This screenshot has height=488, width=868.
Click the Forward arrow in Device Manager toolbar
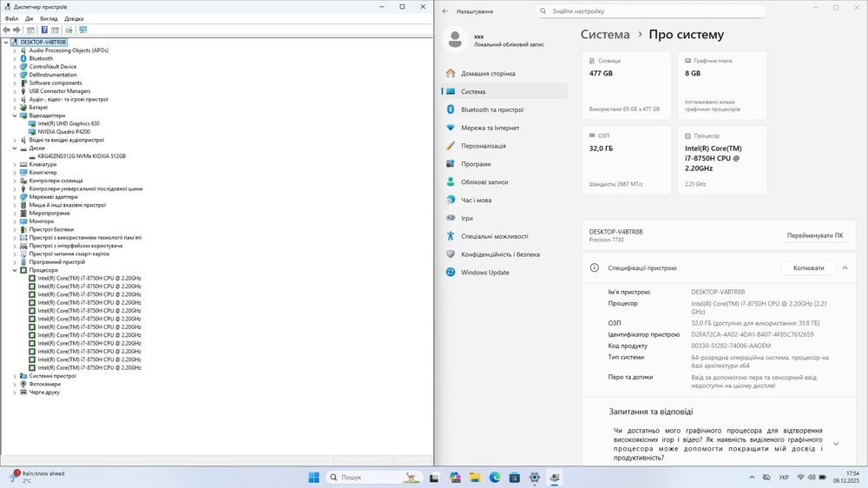click(x=16, y=30)
